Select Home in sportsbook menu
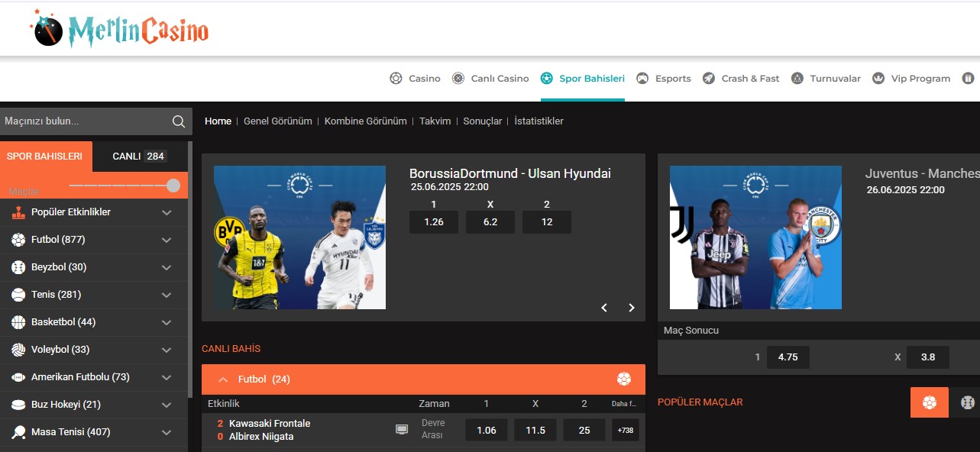The width and height of the screenshot is (980, 452). point(218,121)
